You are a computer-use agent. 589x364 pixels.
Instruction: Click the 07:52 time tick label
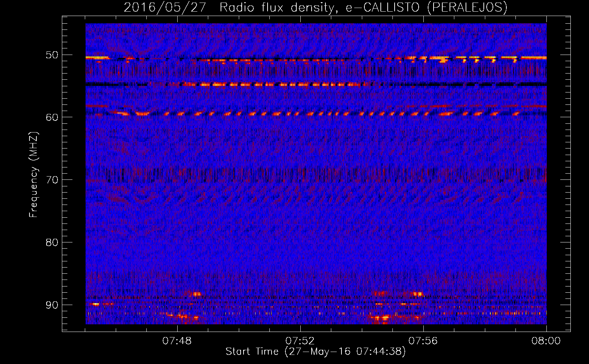coord(300,341)
